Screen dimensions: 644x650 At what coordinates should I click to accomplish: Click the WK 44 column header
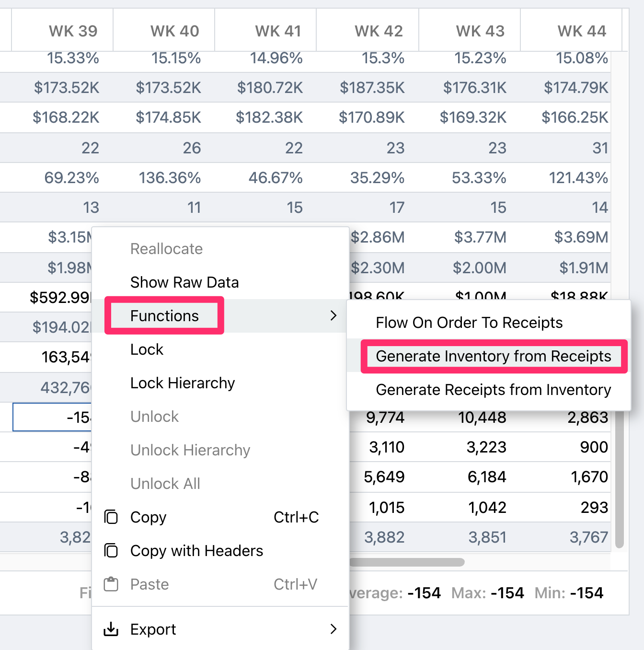(x=581, y=31)
